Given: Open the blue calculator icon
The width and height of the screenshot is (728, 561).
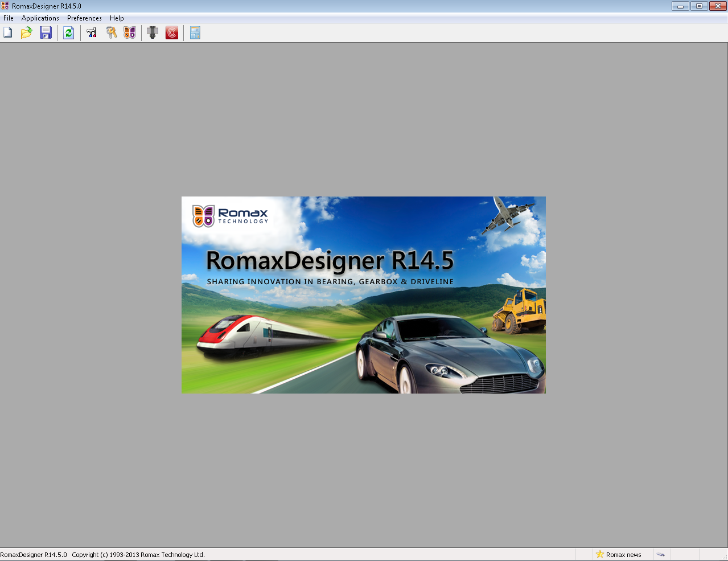Looking at the screenshot, I should point(195,33).
